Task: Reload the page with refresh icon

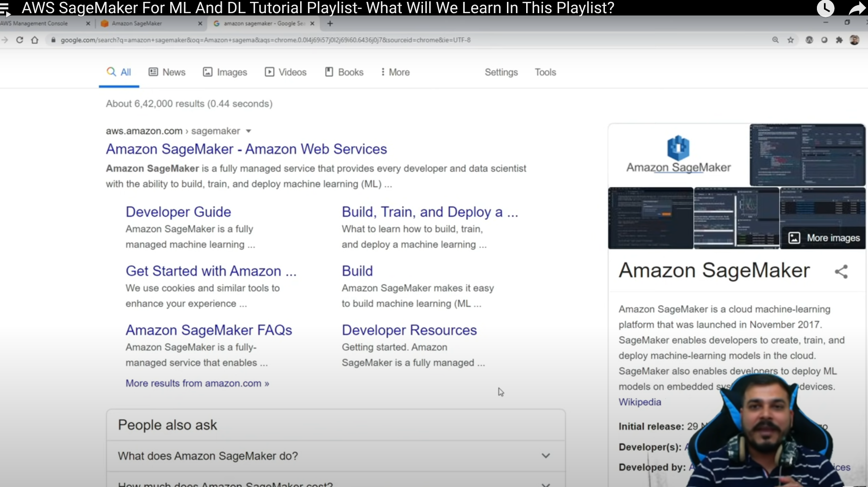Action: [x=20, y=40]
